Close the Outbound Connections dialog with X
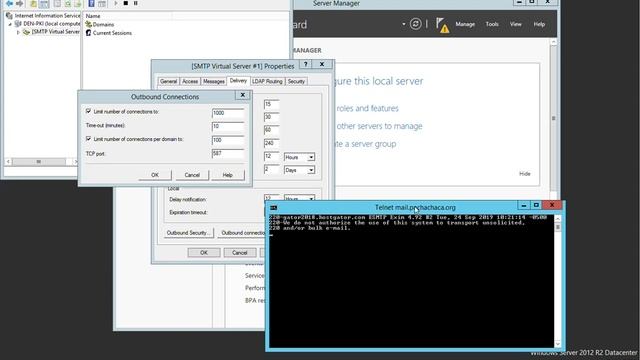 (x=242, y=95)
